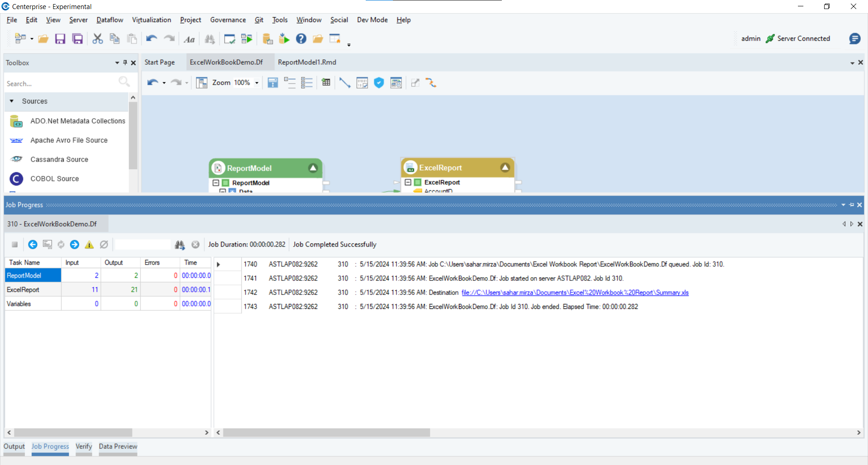Open the Dataflow menu
Image resolution: width=868 pixels, height=465 pixels.
coord(109,20)
